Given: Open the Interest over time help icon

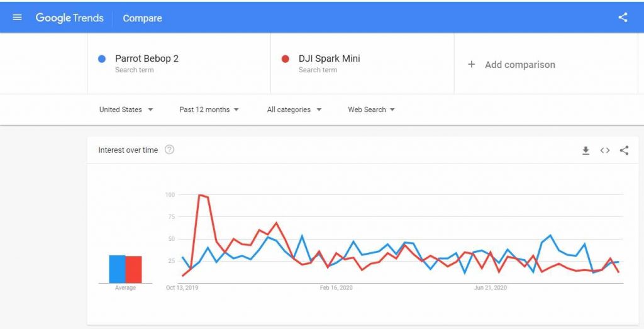Looking at the screenshot, I should 169,150.
